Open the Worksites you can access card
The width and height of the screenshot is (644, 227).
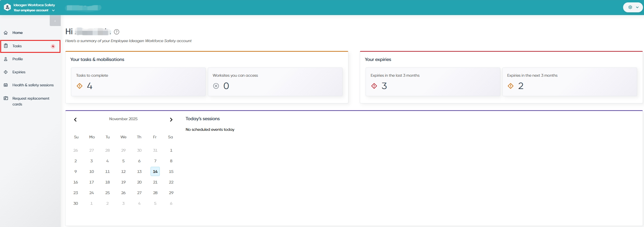(x=275, y=82)
